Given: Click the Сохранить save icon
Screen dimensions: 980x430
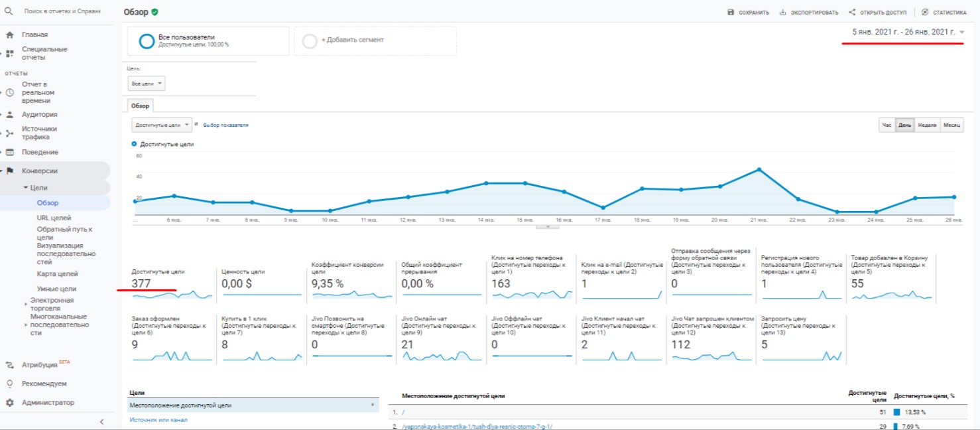Looking at the screenshot, I should pos(731,13).
